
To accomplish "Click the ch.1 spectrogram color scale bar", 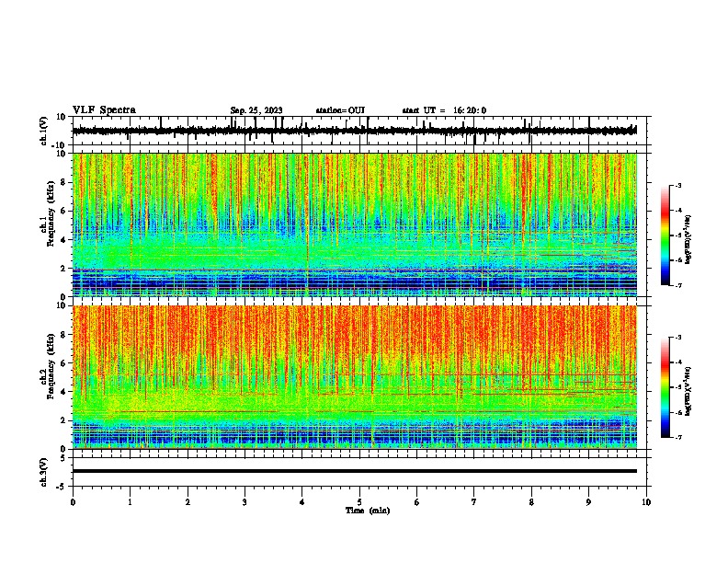I will click(665, 236).
